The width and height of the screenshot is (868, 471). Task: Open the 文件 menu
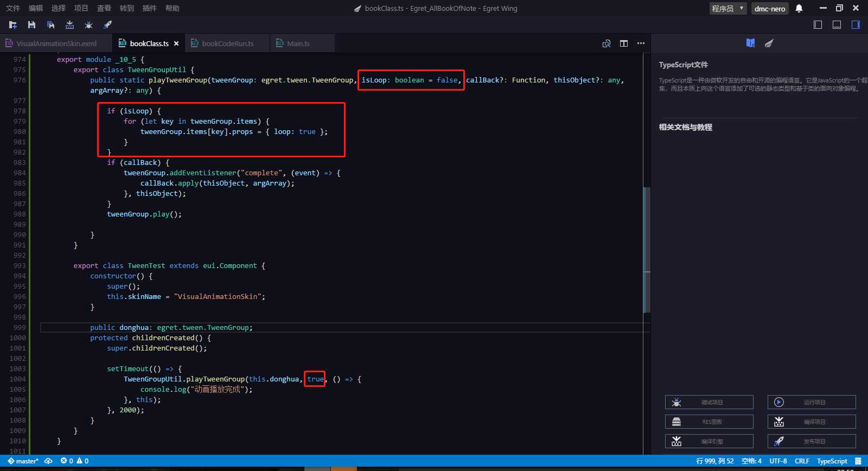(x=13, y=8)
